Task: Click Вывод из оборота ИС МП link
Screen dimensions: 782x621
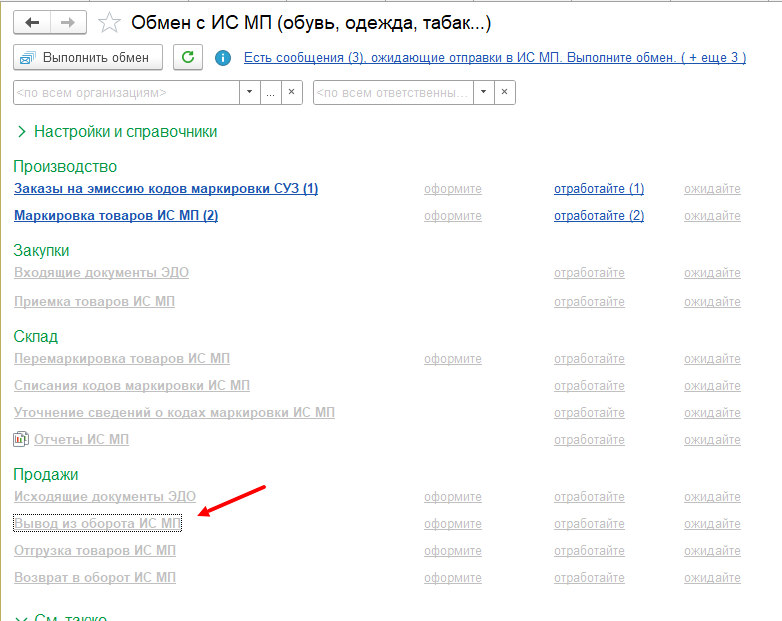Action: pos(97,523)
